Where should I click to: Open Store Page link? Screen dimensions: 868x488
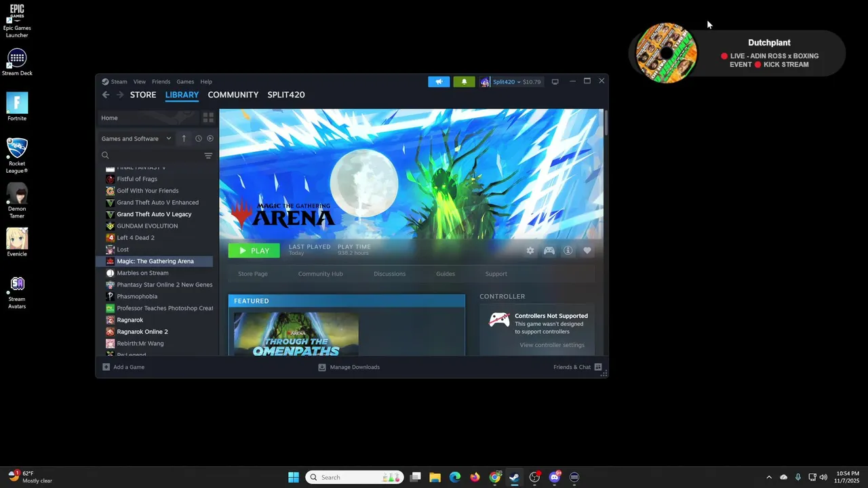[x=253, y=274]
